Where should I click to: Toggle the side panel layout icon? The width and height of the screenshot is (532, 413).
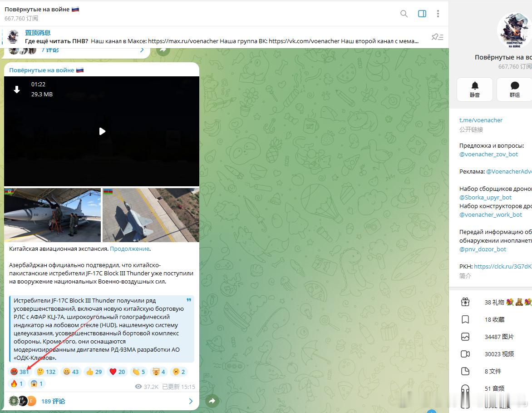click(422, 14)
